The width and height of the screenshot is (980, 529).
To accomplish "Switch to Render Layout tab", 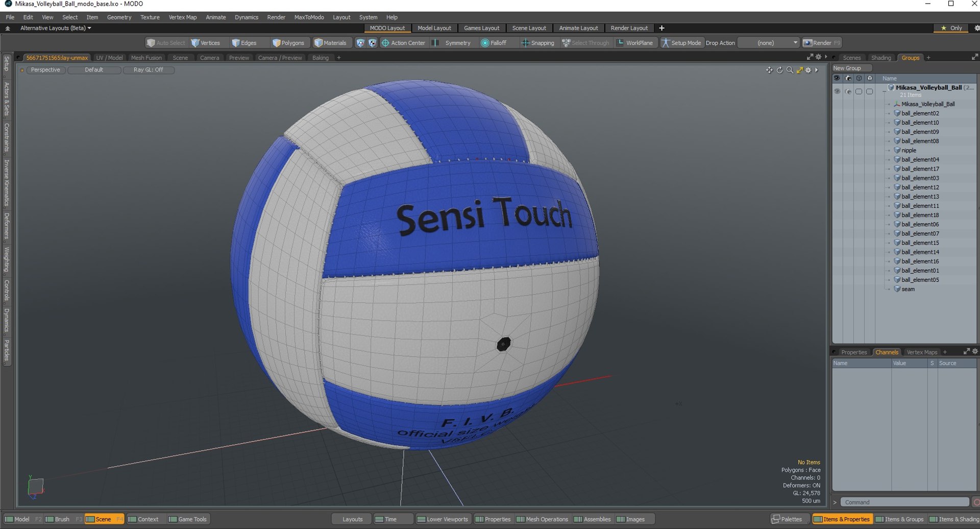I will [629, 28].
